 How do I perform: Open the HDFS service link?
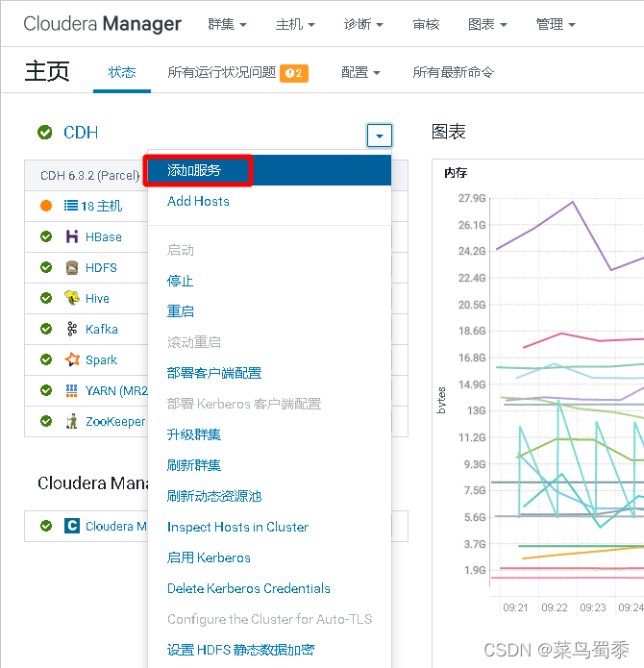tap(101, 267)
